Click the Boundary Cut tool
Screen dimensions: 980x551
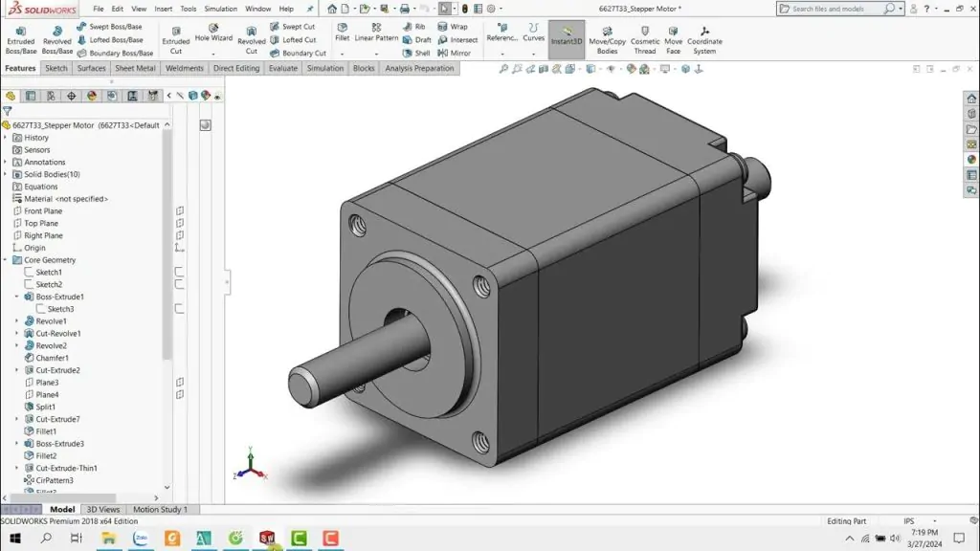point(298,54)
